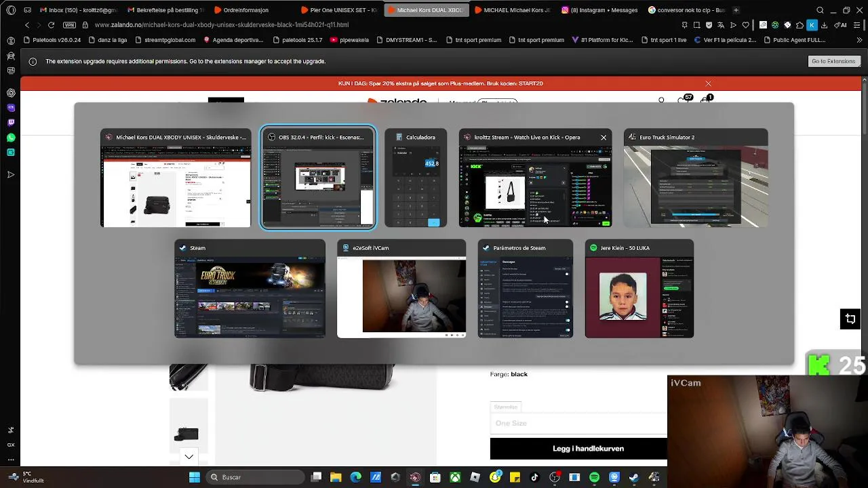Open Zalando wishlist heart icon with badge
The image size is (868, 488).
(684, 100)
